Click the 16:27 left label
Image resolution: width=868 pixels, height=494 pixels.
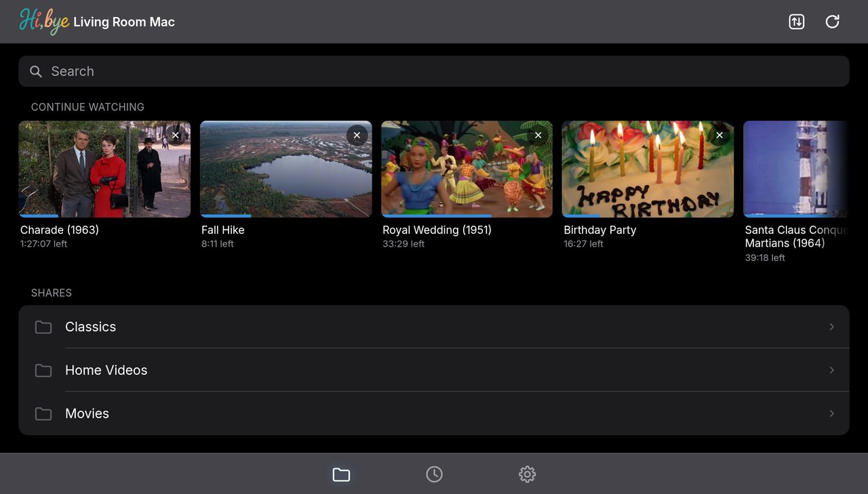coord(584,244)
